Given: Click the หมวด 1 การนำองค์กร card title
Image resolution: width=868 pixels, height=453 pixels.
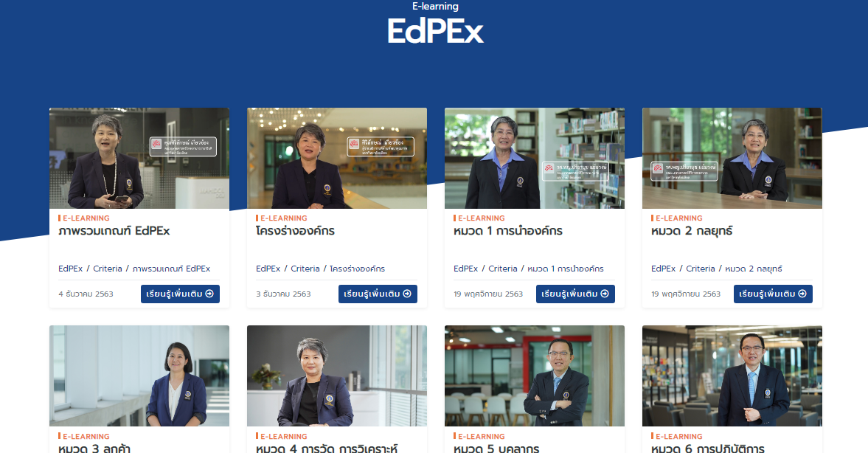Looking at the screenshot, I should (508, 231).
